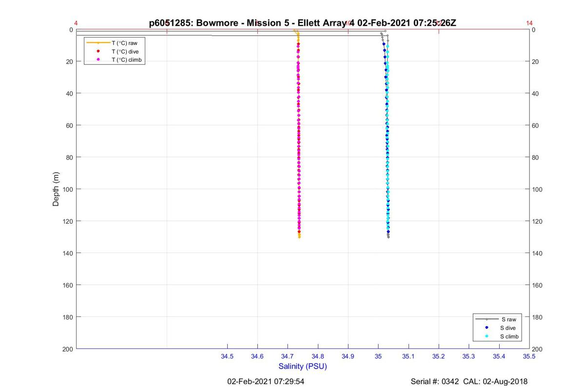The height and width of the screenshot is (392, 585).
Task: Click the grey line sample beside 'S raw'
Action: (x=487, y=319)
